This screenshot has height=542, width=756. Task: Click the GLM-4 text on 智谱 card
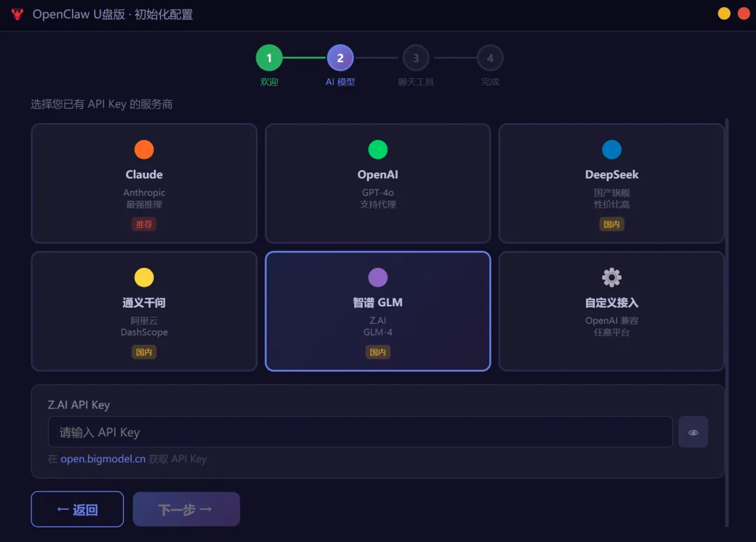coord(378,332)
